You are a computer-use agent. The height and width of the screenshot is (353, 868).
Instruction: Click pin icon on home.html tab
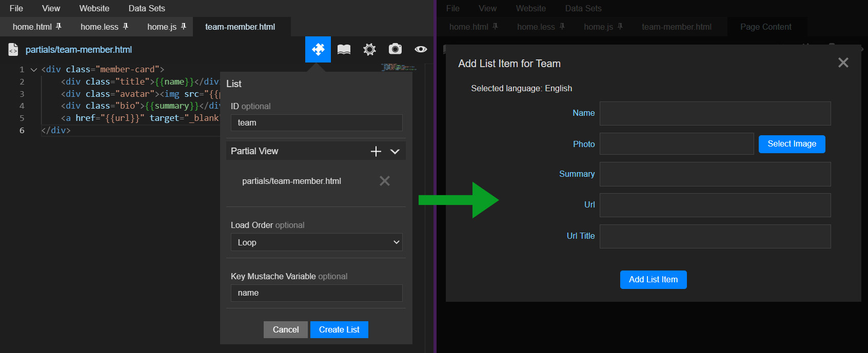[x=58, y=26]
